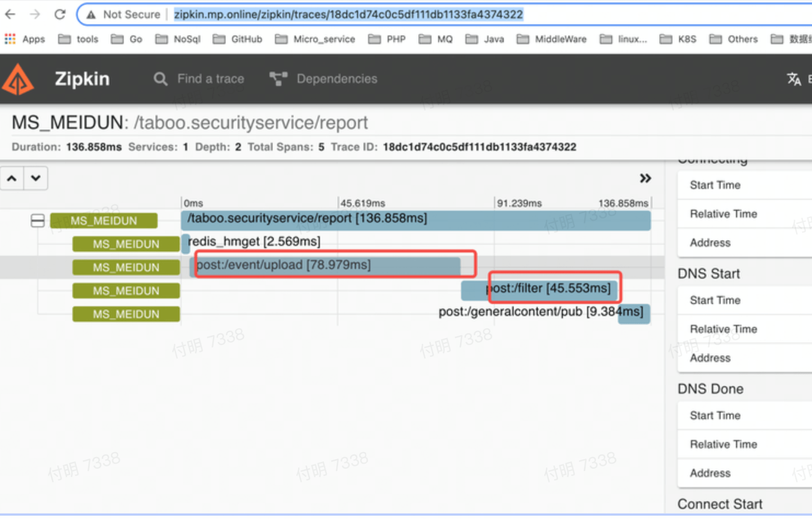Collapse the root MS_MEIDUN tree node
Image resolution: width=812 pixels, height=519 pixels.
click(38, 221)
